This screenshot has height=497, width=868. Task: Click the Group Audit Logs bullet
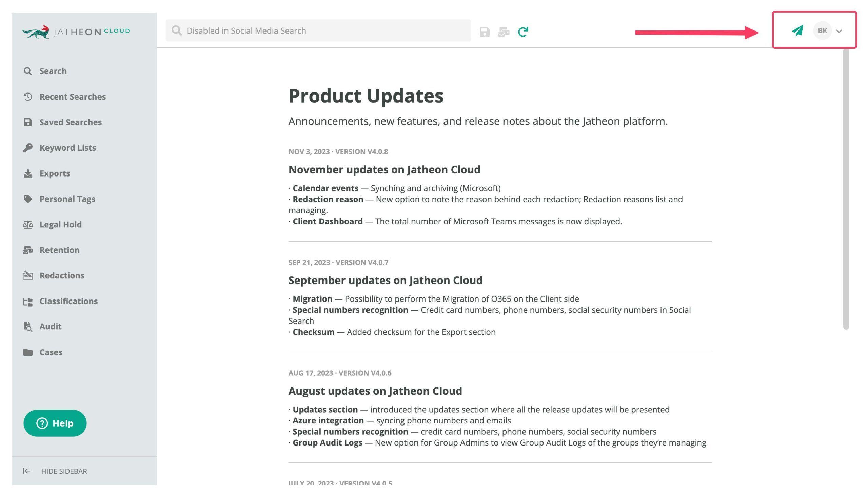pos(497,443)
